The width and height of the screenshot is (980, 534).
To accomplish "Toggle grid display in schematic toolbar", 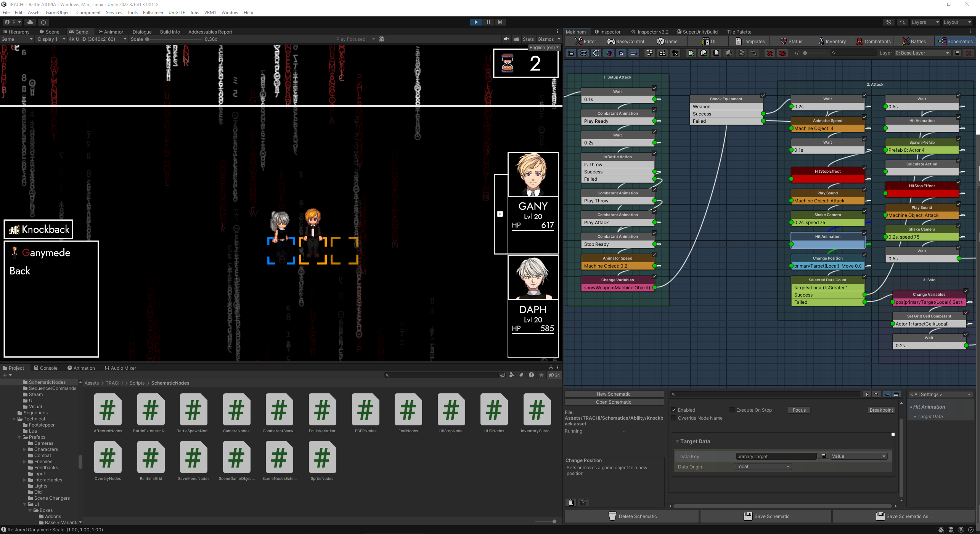I will click(x=583, y=53).
